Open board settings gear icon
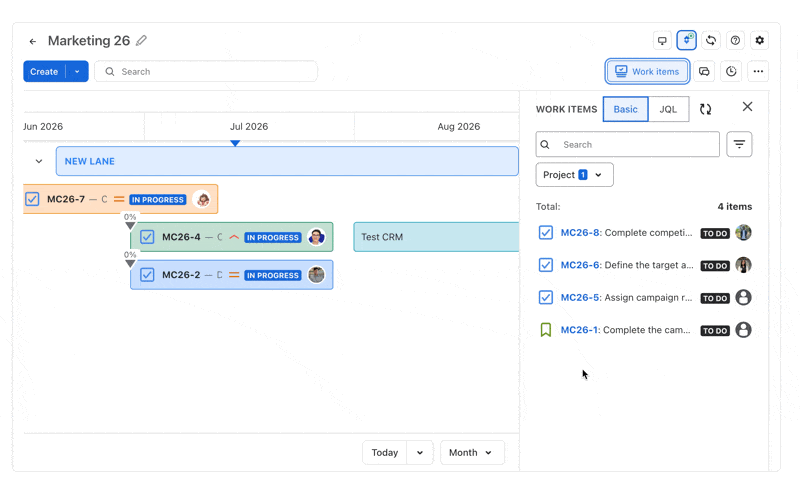800x494 pixels. [x=760, y=40]
